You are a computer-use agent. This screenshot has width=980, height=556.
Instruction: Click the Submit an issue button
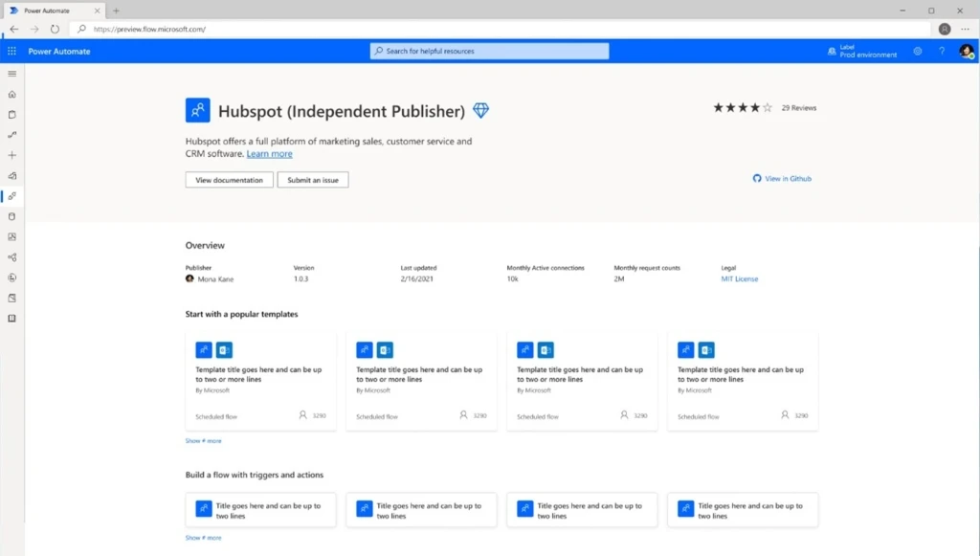pyautogui.click(x=313, y=179)
